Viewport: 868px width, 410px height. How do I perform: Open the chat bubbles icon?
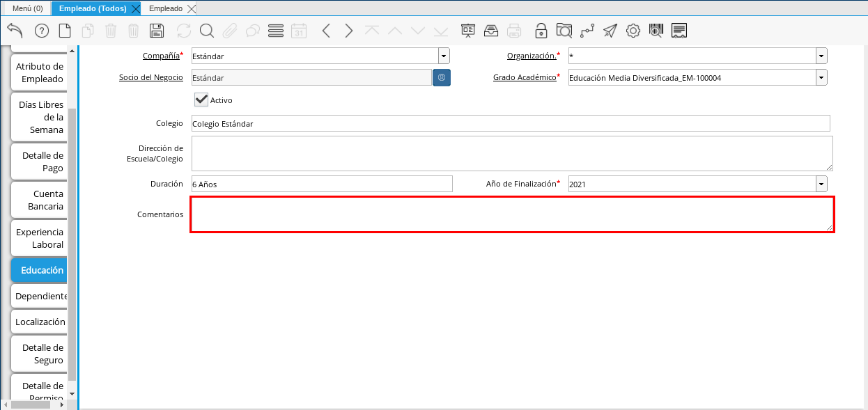[253, 31]
